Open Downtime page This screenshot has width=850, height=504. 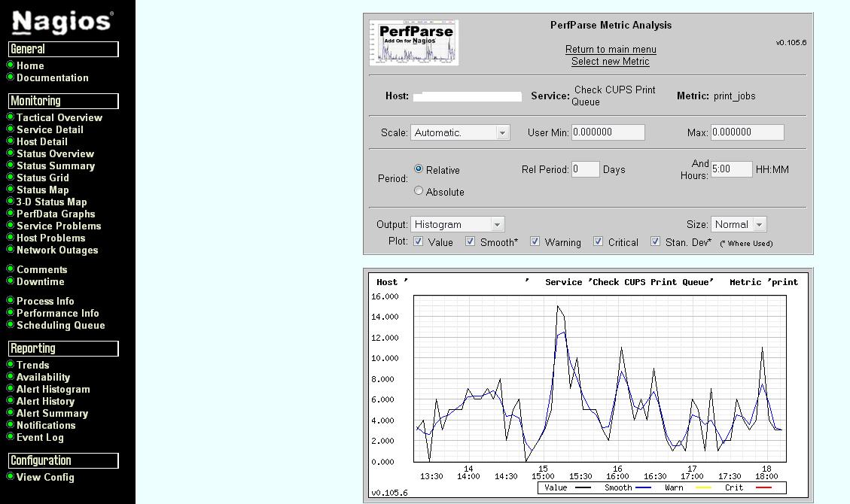click(41, 281)
